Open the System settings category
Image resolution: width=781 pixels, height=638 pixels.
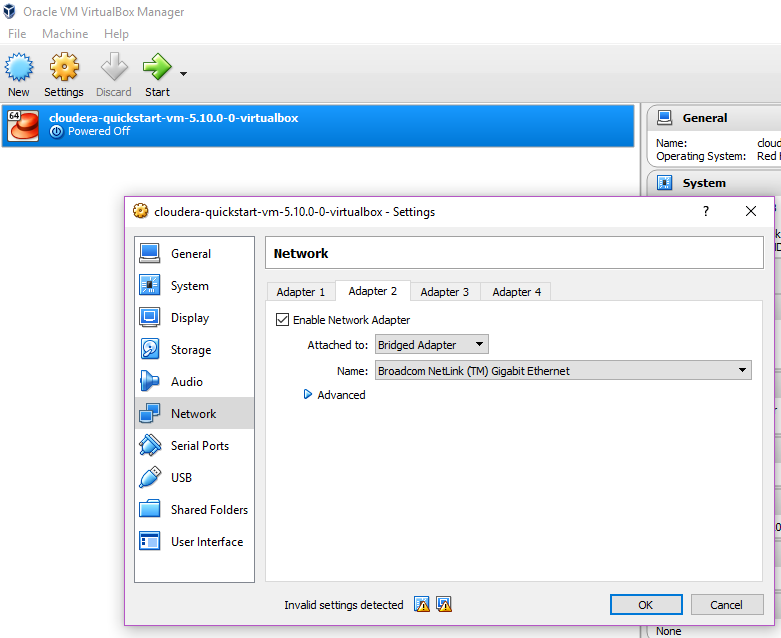(189, 286)
